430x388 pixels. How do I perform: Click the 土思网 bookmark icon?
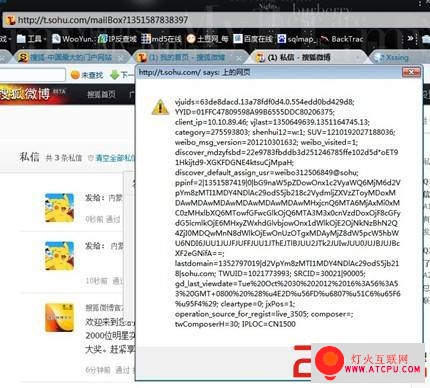click(x=191, y=39)
